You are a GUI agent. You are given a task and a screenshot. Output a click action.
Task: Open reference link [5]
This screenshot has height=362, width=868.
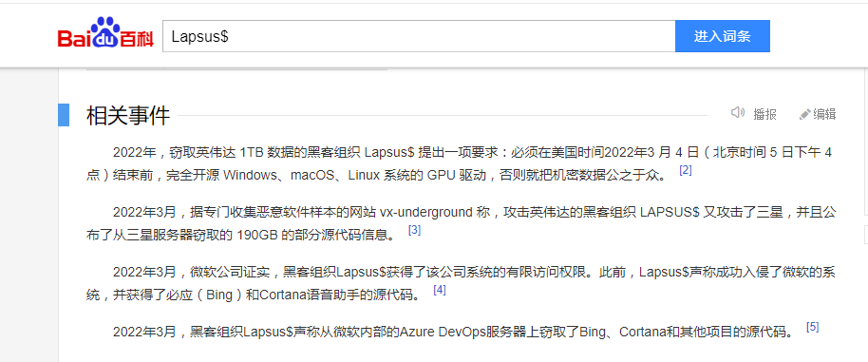pyautogui.click(x=812, y=327)
